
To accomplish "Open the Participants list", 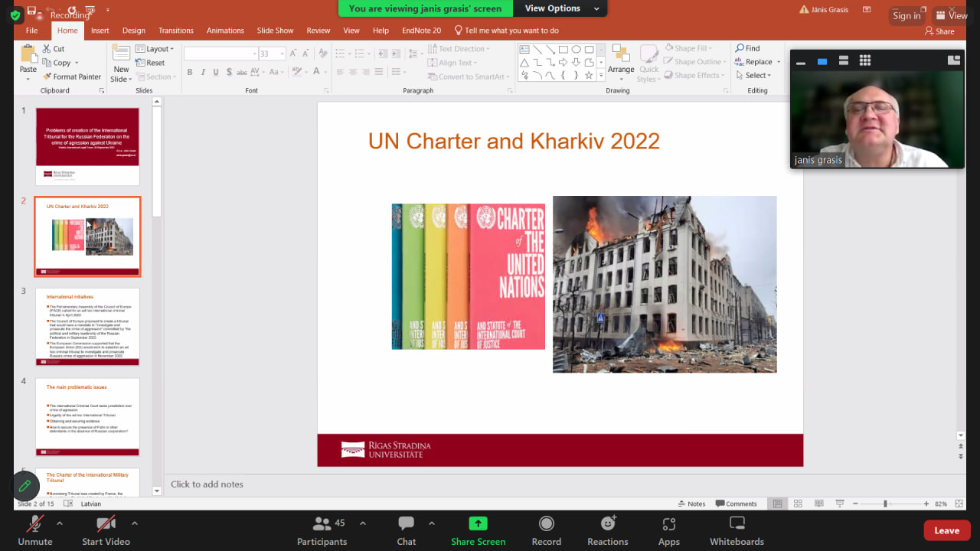I will point(322,530).
